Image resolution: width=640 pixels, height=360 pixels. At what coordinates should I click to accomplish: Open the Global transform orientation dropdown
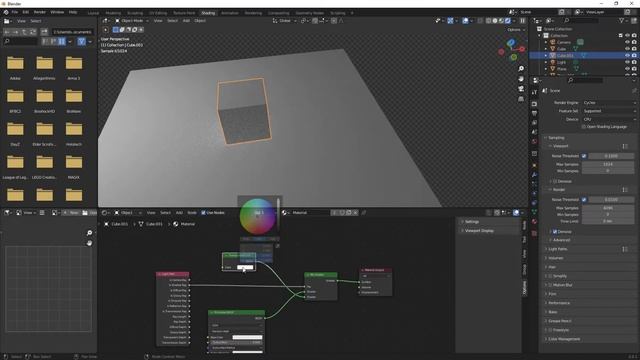[x=284, y=20]
